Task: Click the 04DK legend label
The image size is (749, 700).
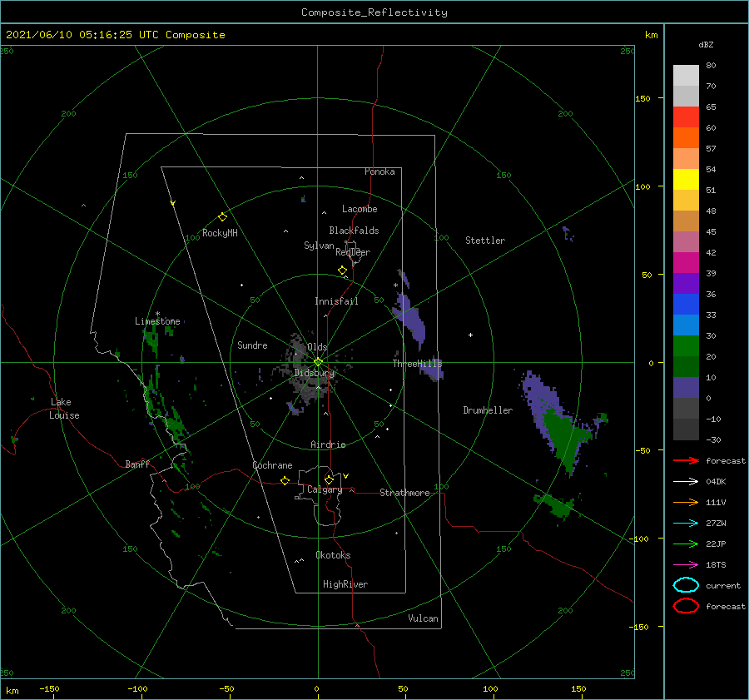Action: (716, 482)
